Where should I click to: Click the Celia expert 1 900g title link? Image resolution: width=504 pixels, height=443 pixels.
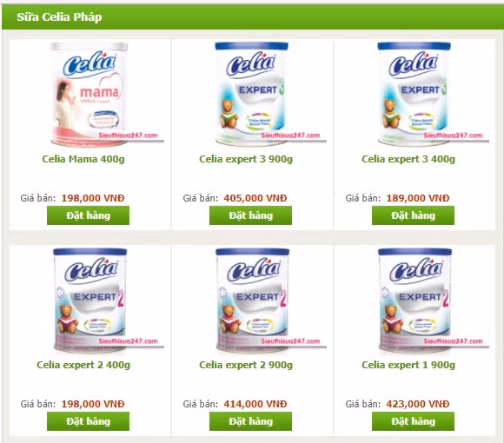pyautogui.click(x=408, y=365)
